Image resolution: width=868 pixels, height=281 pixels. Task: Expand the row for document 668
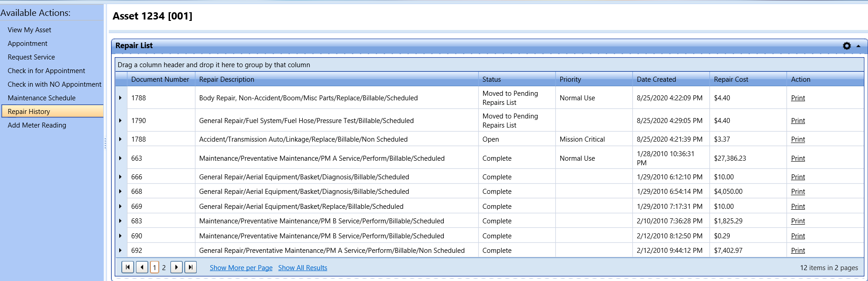click(x=121, y=191)
